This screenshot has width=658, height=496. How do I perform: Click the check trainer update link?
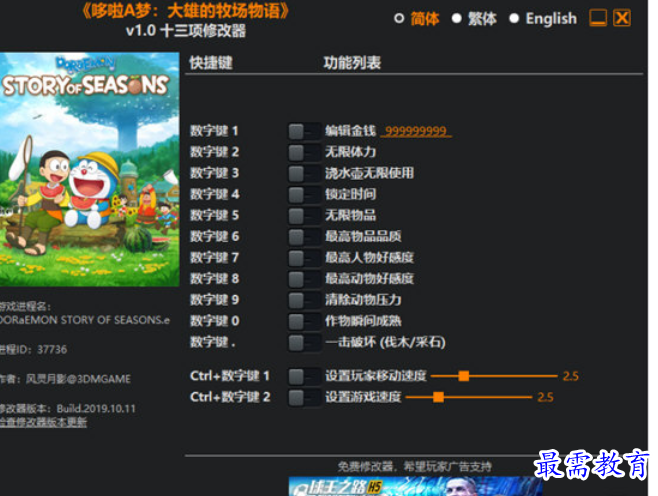pos(43,422)
